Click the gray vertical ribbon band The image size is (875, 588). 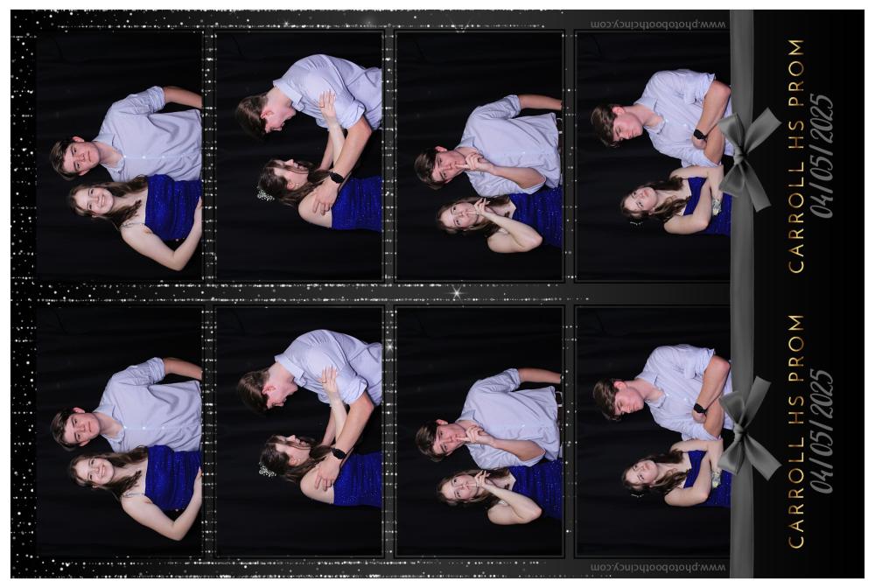(x=741, y=294)
